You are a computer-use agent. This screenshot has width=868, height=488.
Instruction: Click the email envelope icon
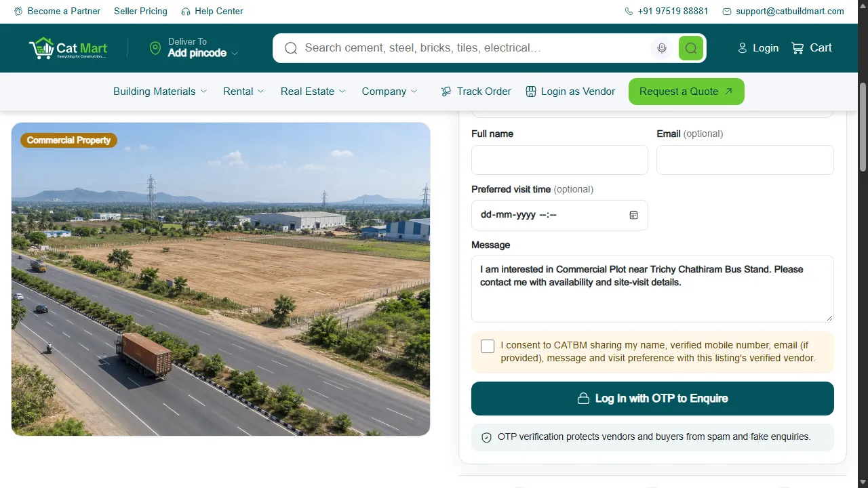(727, 12)
